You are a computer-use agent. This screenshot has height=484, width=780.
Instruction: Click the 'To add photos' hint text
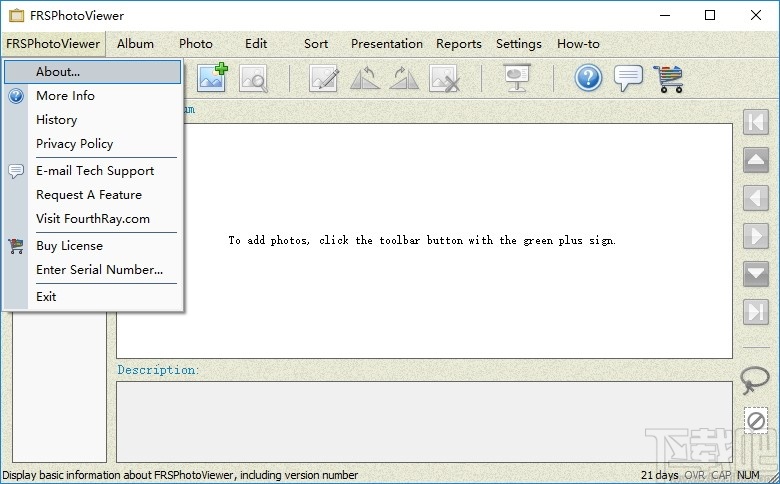coord(422,240)
